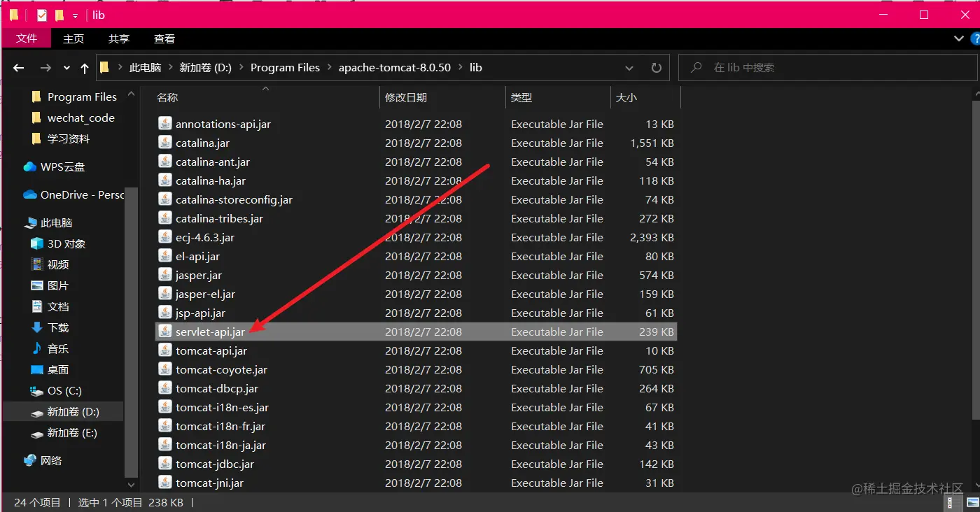This screenshot has height=512, width=980.
Task: Open the 查看 ribbon tab
Action: pyautogui.click(x=164, y=39)
